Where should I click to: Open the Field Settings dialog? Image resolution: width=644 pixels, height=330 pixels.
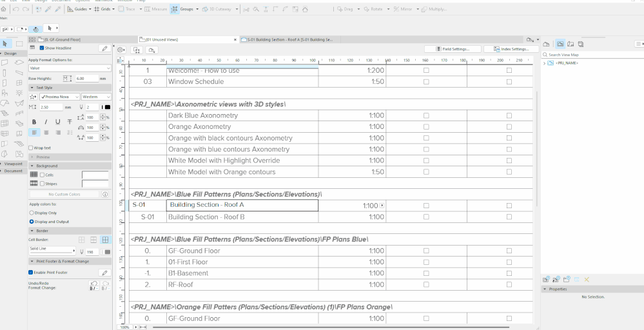coord(452,49)
